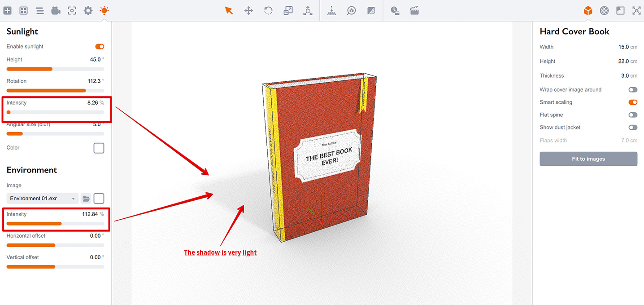Activate the orange selection arrow tool
This screenshot has height=305, width=644.
(229, 10)
